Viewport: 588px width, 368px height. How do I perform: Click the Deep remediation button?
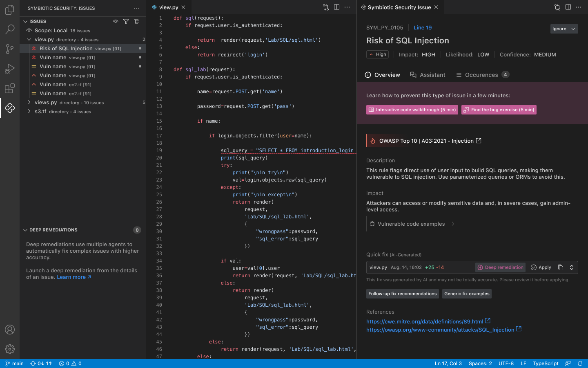500,267
